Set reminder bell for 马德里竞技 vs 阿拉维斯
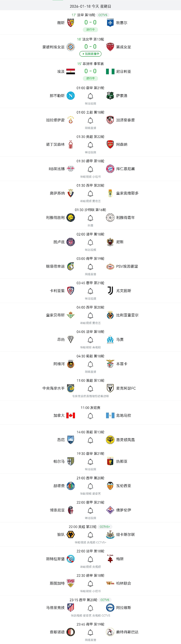The height and width of the screenshot is (644, 181). [90, 608]
